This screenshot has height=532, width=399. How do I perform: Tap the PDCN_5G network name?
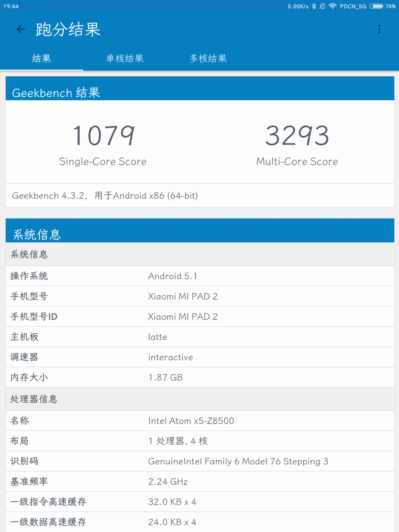point(353,6)
